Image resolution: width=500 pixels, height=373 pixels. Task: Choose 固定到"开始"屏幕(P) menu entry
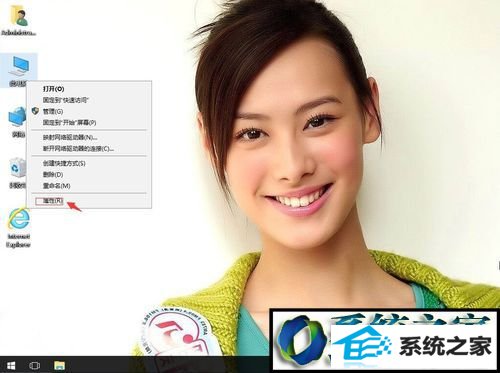pyautogui.click(x=89, y=123)
